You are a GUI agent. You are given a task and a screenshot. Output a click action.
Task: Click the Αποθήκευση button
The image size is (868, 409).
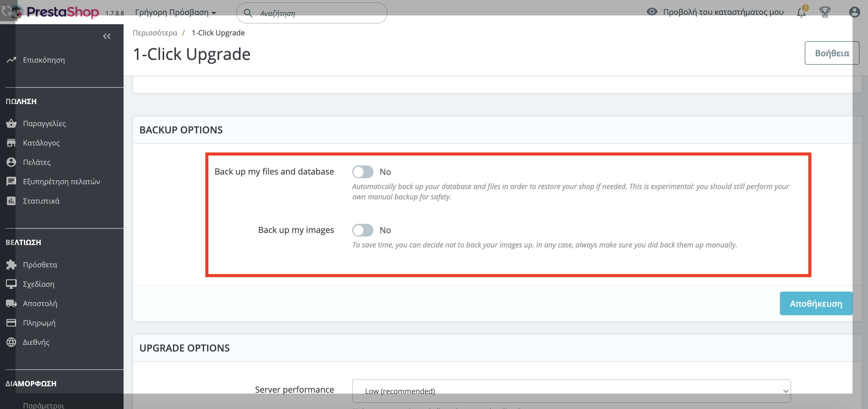(x=816, y=303)
